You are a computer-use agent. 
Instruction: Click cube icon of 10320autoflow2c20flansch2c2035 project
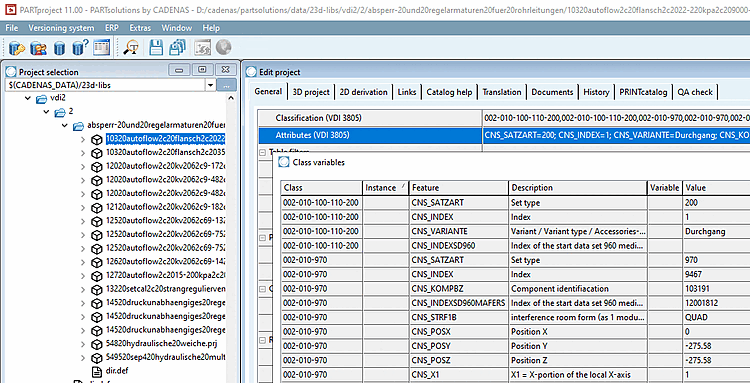point(97,153)
